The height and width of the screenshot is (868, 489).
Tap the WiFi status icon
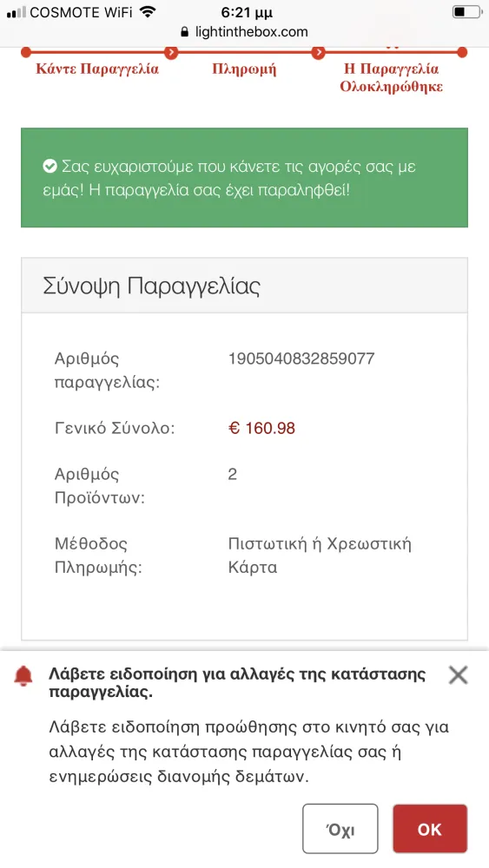148,11
